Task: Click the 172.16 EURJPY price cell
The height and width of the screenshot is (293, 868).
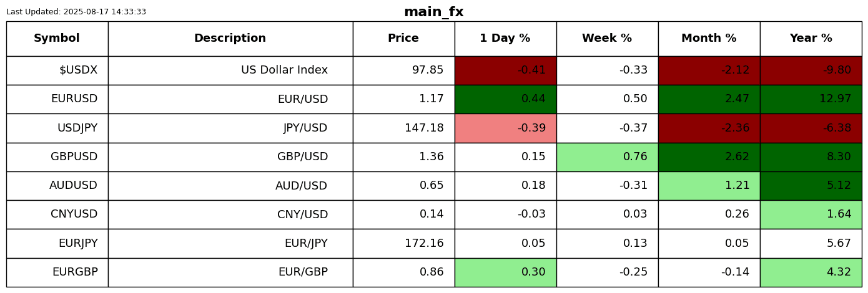Action: coord(403,244)
